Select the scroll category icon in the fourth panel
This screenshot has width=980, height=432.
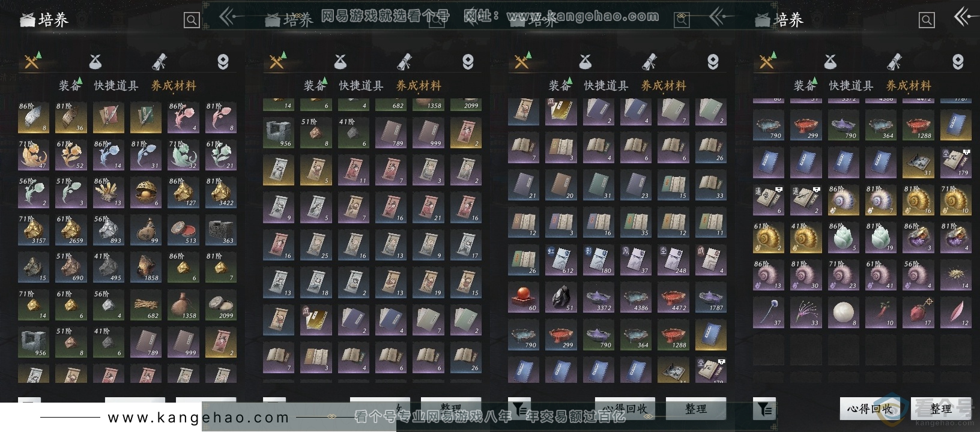pyautogui.click(x=894, y=61)
